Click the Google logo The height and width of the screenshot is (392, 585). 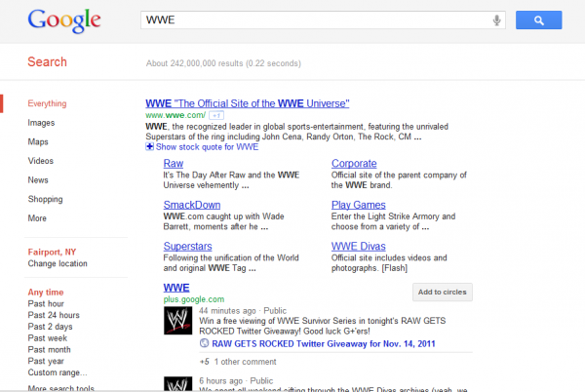tap(64, 20)
